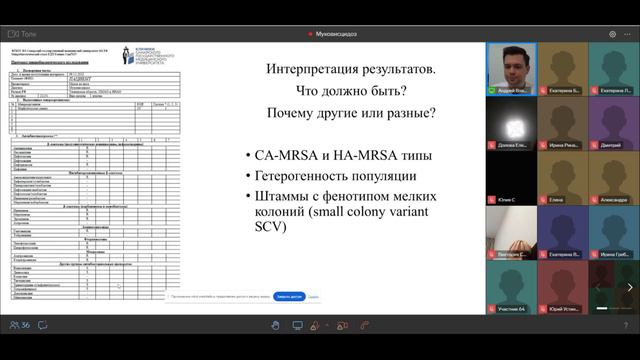The image size is (640, 360).
Task: Click the slide heading Интерпретация результатов
Action: [x=351, y=69]
